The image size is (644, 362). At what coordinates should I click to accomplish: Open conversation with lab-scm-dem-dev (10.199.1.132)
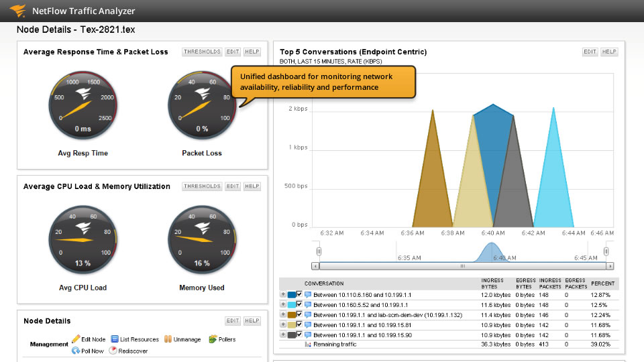click(388, 315)
